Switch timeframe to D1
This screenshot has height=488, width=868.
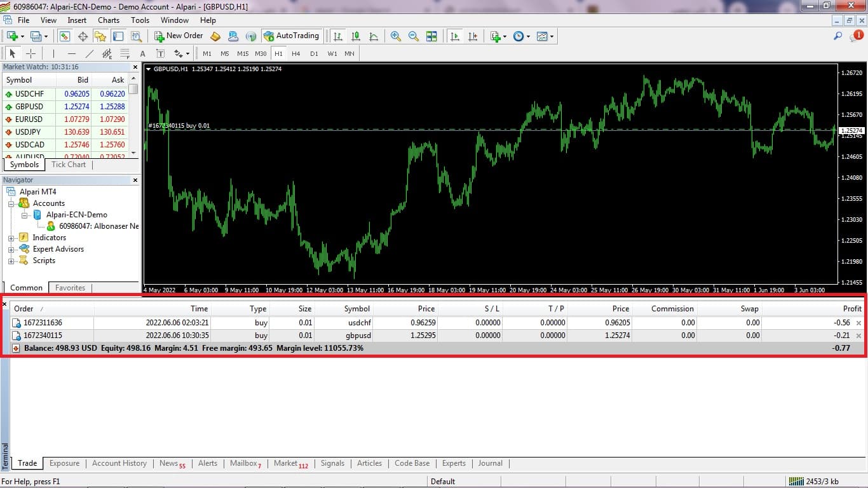coord(314,53)
